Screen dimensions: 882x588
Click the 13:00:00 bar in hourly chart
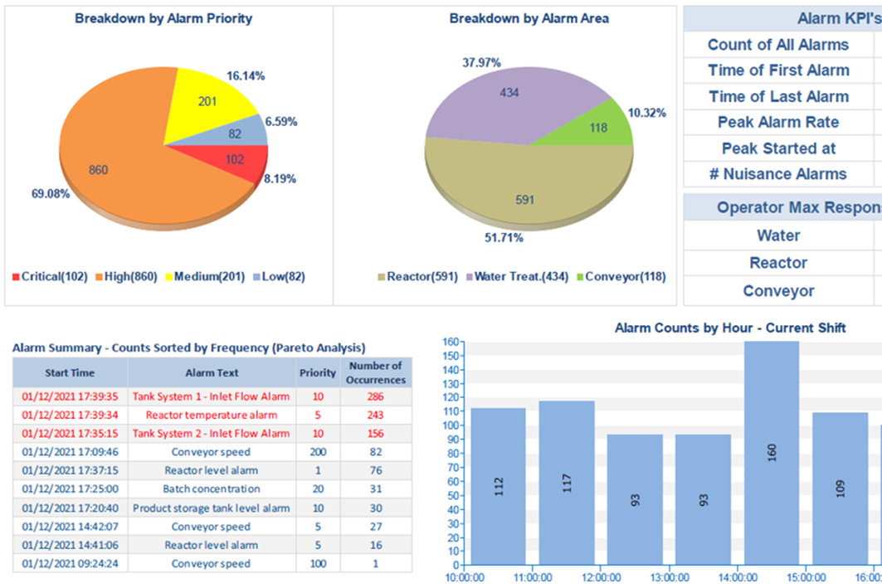tap(703, 500)
